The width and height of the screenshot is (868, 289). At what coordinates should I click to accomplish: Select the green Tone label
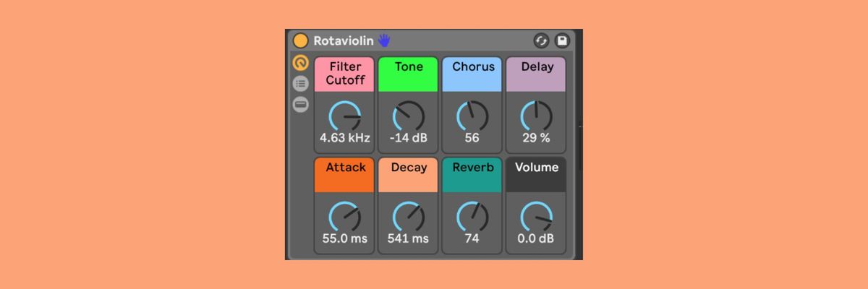tap(409, 74)
